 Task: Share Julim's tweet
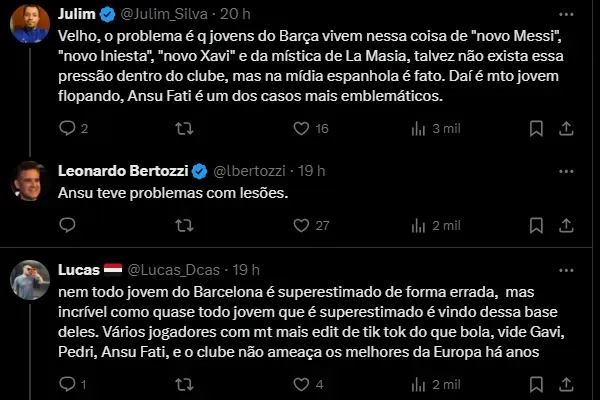(x=565, y=128)
